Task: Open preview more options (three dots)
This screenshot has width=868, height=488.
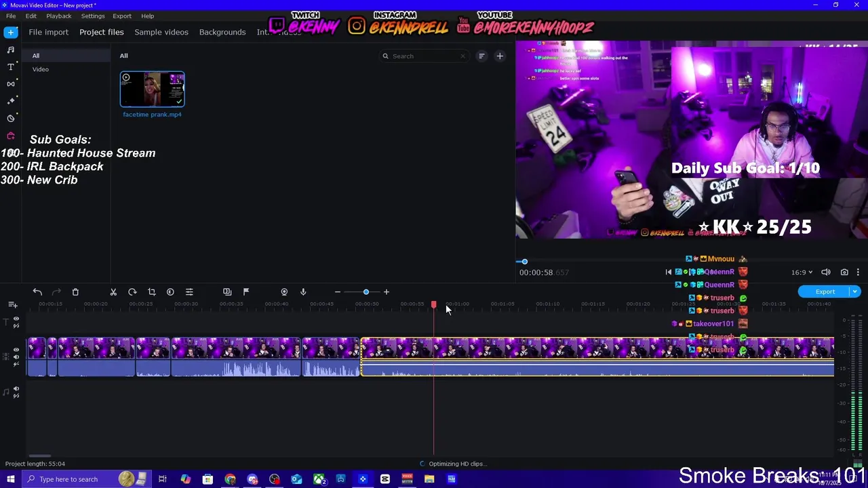Action: (858, 272)
